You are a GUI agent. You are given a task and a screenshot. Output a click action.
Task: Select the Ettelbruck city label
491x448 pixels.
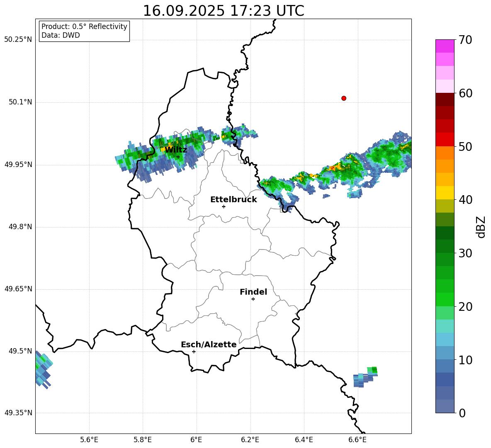pyautogui.click(x=233, y=200)
